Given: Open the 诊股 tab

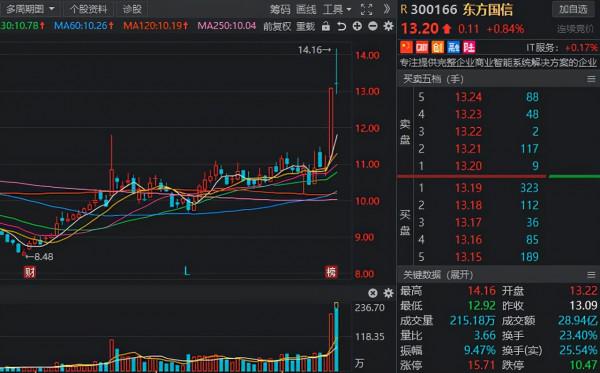Looking at the screenshot, I should (x=132, y=9).
